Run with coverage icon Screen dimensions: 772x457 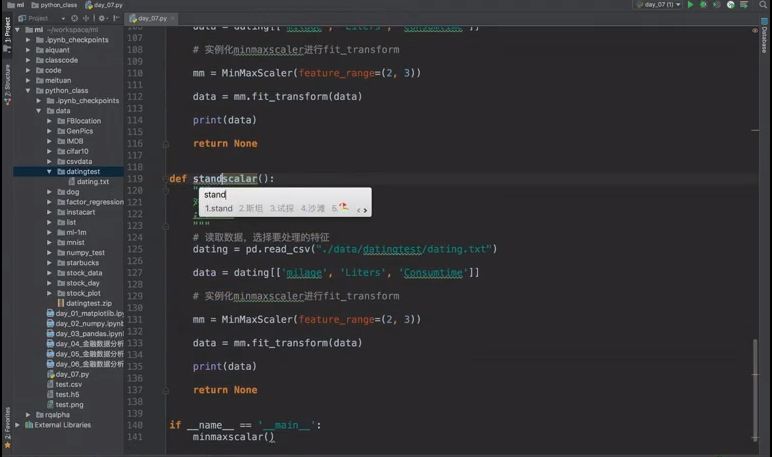(x=716, y=5)
